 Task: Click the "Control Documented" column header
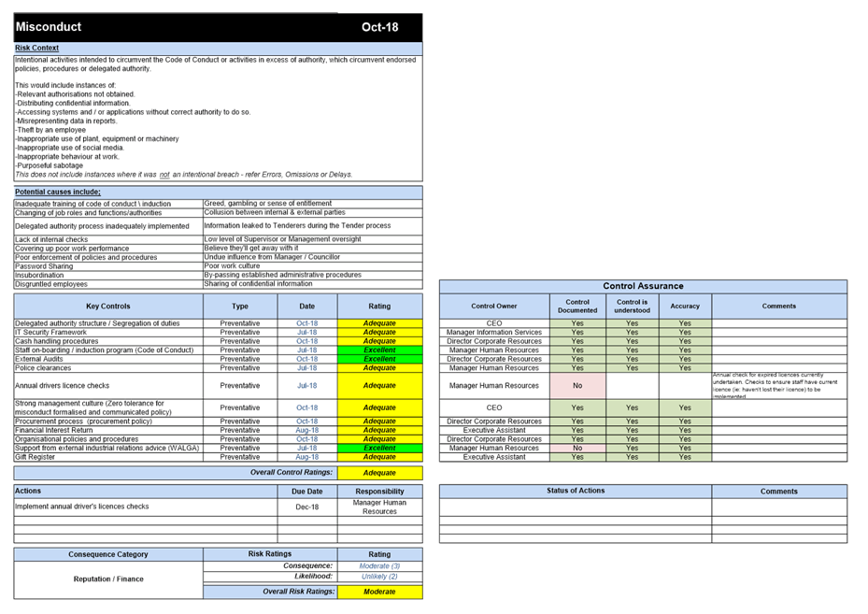coord(577,307)
